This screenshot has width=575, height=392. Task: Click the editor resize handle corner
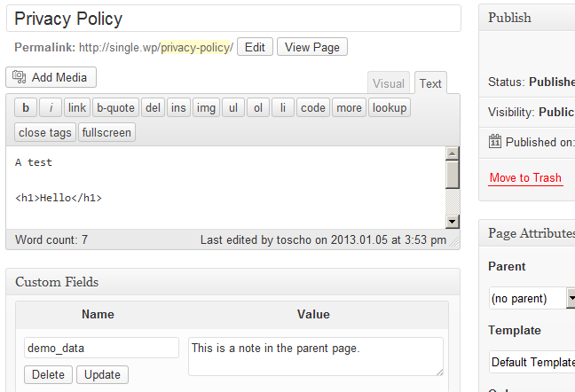(454, 242)
